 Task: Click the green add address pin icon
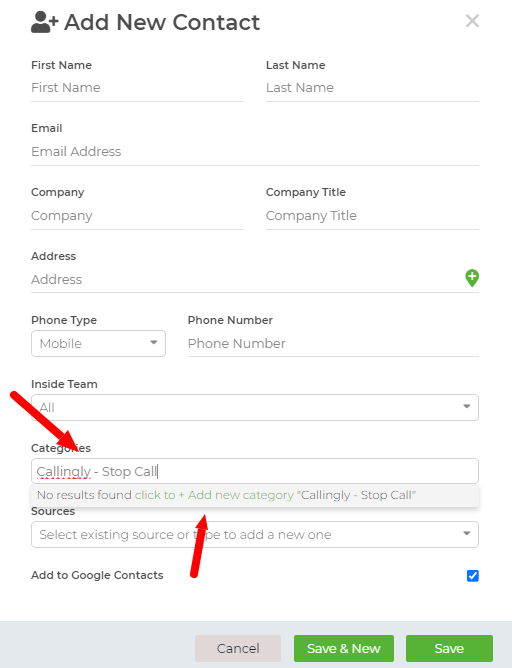[x=472, y=278]
